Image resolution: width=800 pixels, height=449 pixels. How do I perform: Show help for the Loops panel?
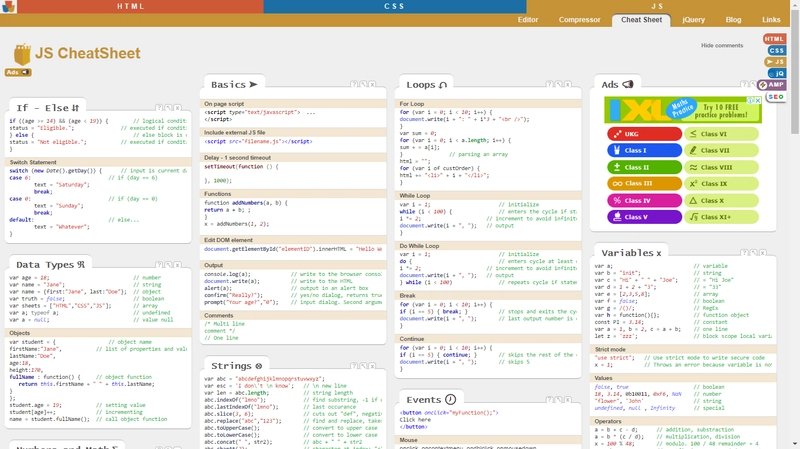click(x=549, y=84)
